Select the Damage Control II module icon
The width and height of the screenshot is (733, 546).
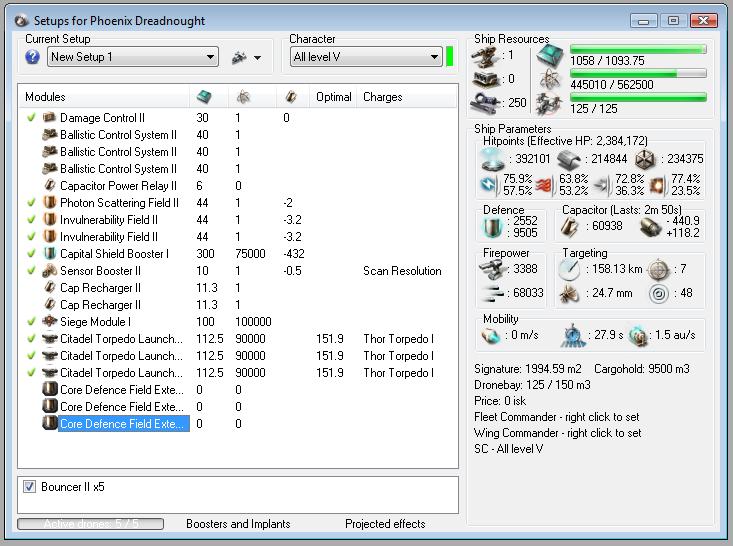pyautogui.click(x=50, y=117)
